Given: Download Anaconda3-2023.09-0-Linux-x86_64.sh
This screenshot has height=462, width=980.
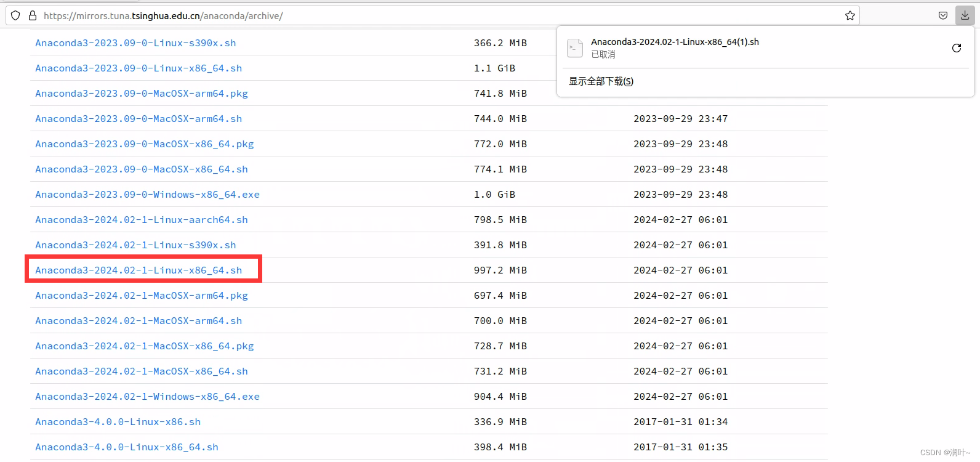Looking at the screenshot, I should tap(139, 68).
